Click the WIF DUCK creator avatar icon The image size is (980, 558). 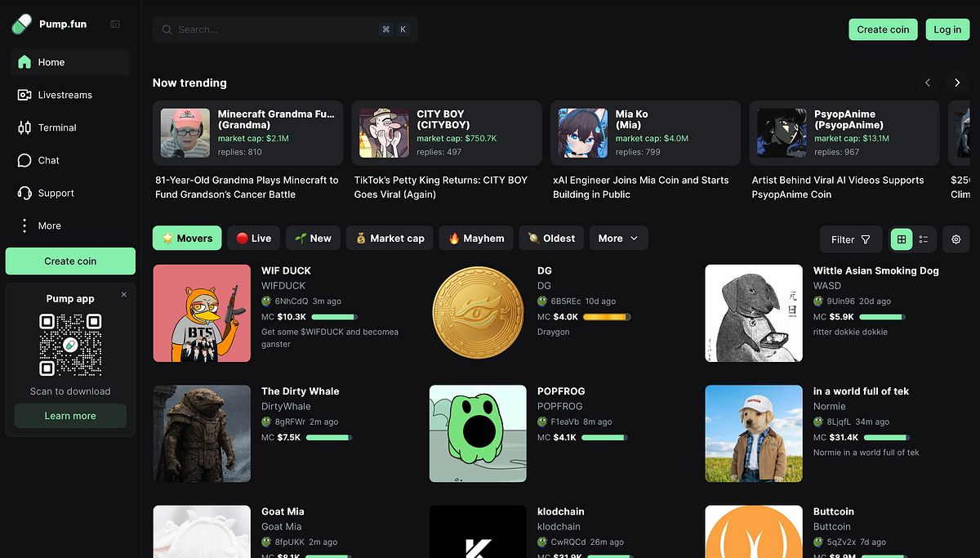(x=266, y=301)
